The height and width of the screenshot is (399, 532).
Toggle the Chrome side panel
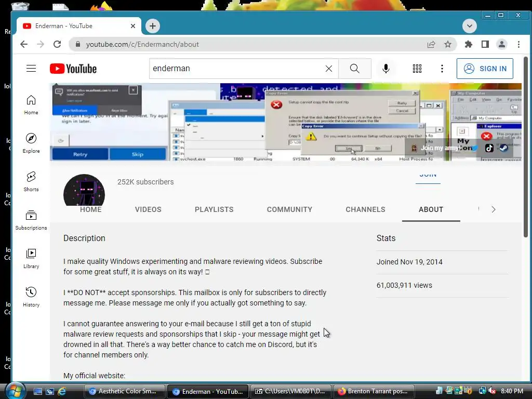click(485, 44)
